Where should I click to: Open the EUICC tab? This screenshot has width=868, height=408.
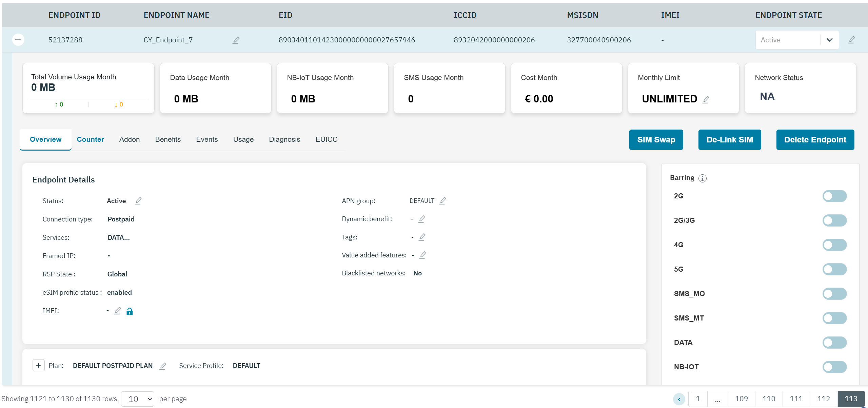point(326,139)
